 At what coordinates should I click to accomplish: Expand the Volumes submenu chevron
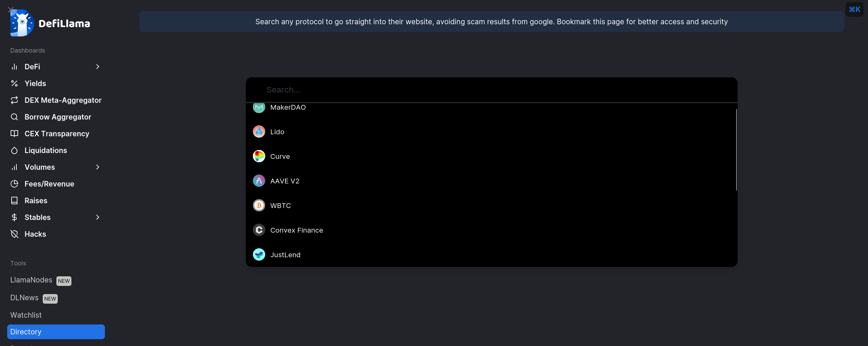click(98, 167)
